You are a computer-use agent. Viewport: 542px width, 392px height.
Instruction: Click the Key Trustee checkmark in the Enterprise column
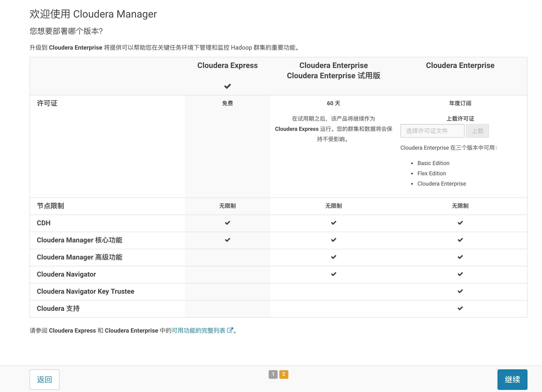(460, 291)
